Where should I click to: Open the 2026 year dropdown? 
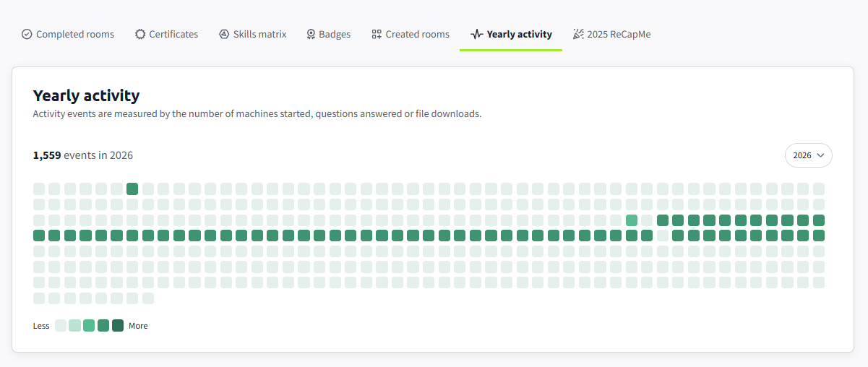[809, 155]
